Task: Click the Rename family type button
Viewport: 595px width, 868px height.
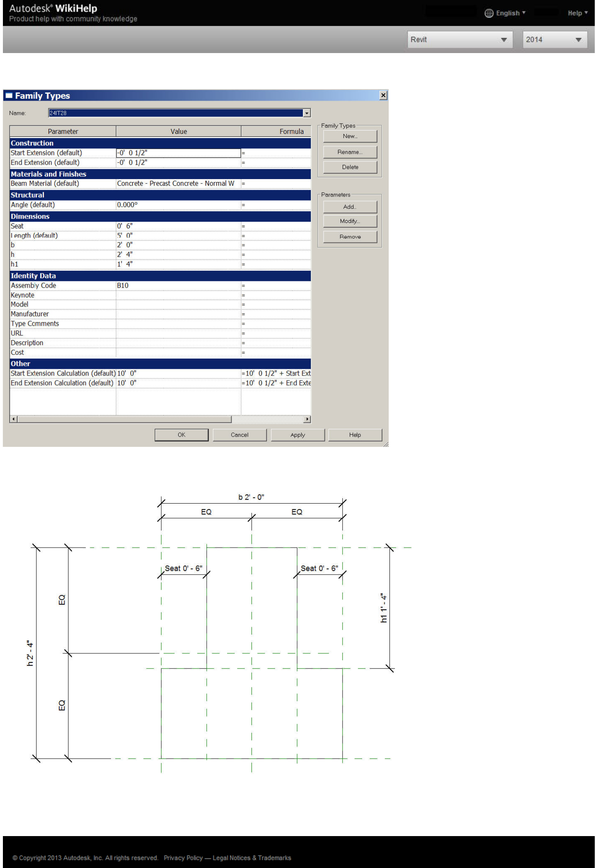Action: pos(350,152)
